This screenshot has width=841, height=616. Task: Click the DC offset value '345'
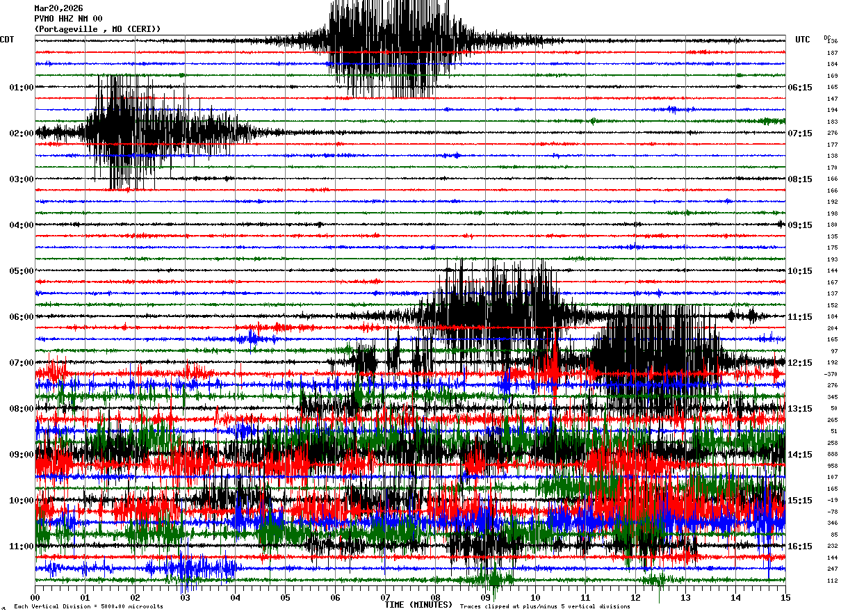tap(833, 397)
